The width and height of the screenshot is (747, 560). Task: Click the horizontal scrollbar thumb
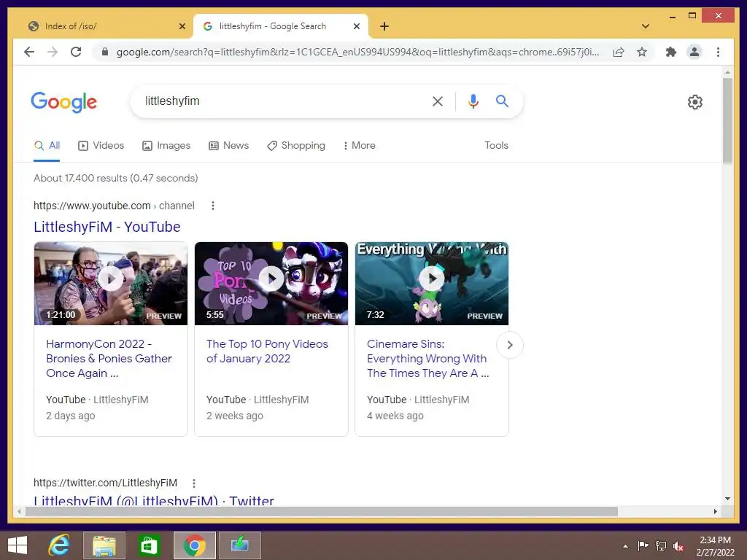[322, 511]
